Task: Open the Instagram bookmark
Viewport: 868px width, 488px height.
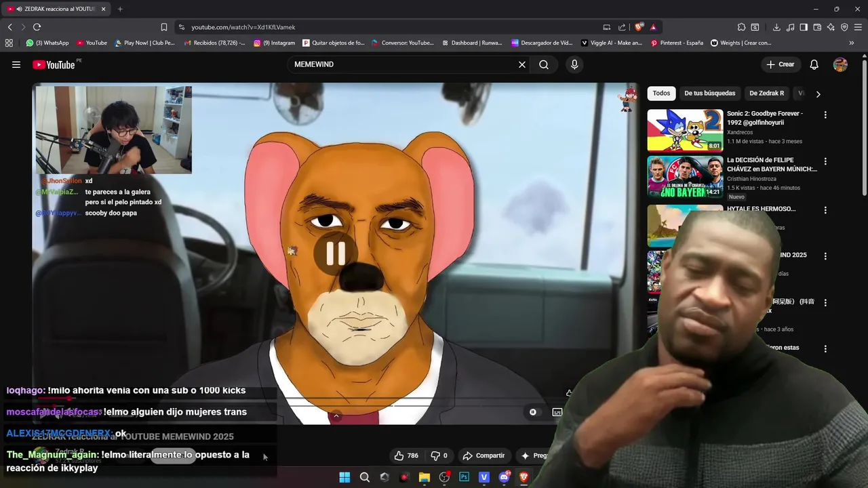Action: coord(275,43)
